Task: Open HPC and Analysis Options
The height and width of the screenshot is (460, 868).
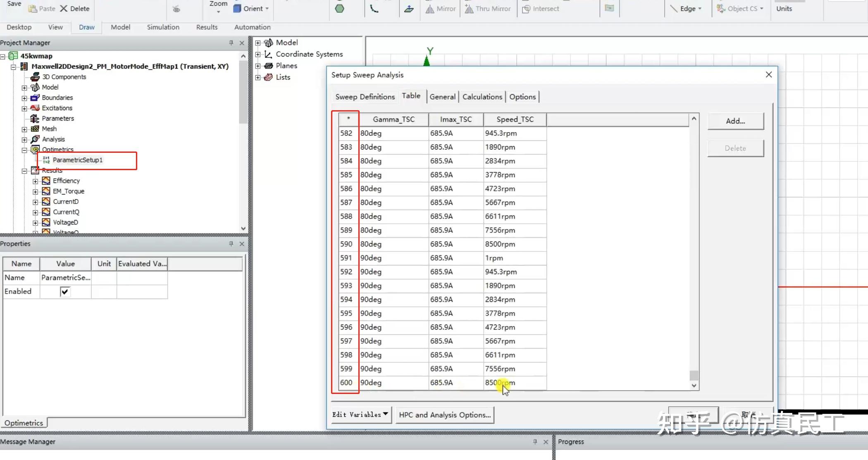Action: pos(445,415)
